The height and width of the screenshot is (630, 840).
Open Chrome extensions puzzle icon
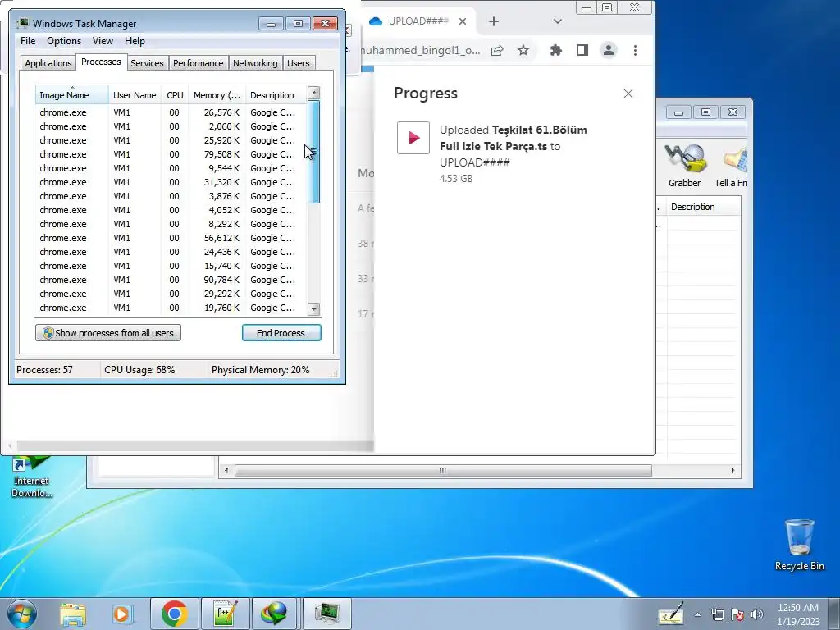[x=556, y=50]
